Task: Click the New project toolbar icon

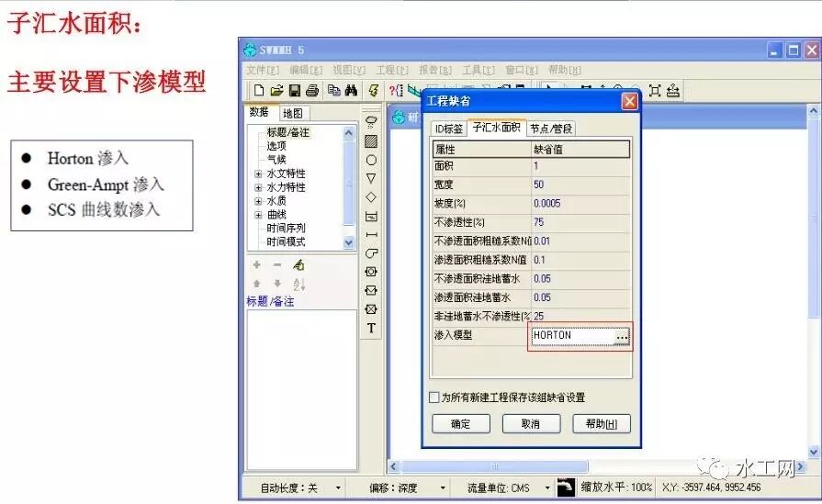Action: pyautogui.click(x=258, y=91)
